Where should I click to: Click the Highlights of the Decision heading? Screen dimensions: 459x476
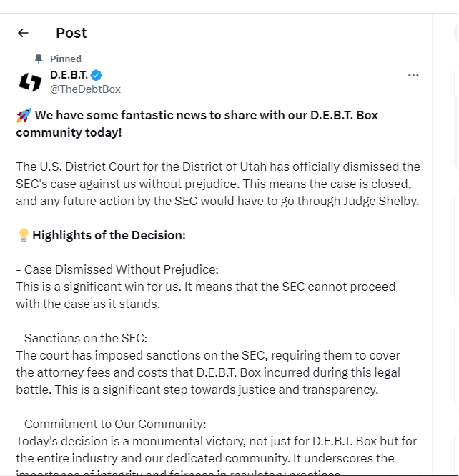point(109,235)
